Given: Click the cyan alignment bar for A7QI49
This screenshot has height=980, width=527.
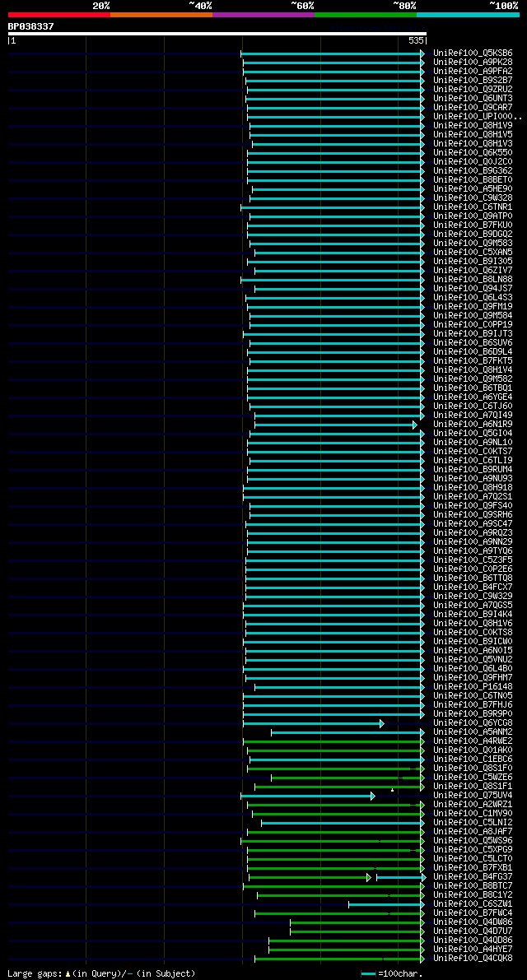Looking at the screenshot, I should (338, 416).
